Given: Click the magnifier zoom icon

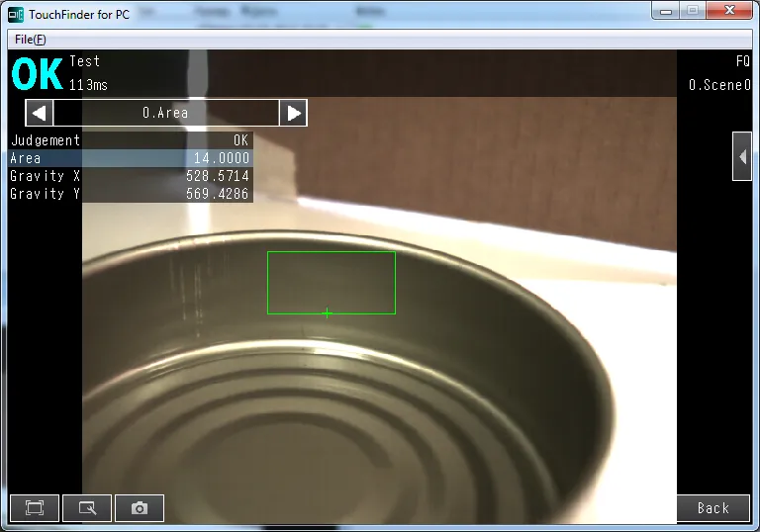Looking at the screenshot, I should pyautogui.click(x=87, y=508).
